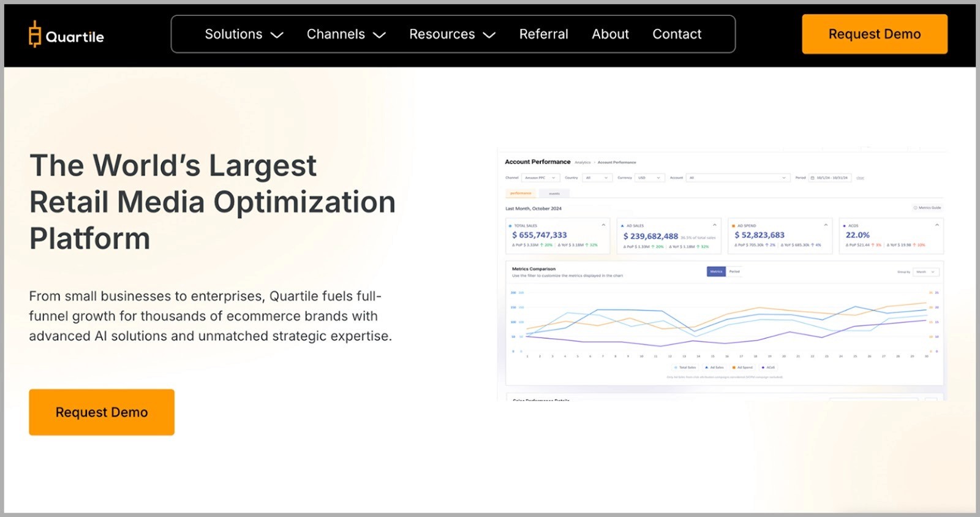Click the $ 52,823,683 ad spend value

pyautogui.click(x=759, y=235)
